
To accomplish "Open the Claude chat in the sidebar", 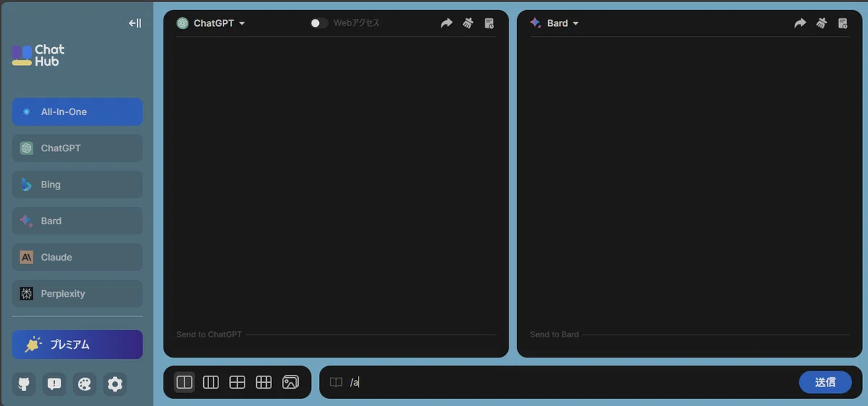I will point(77,257).
